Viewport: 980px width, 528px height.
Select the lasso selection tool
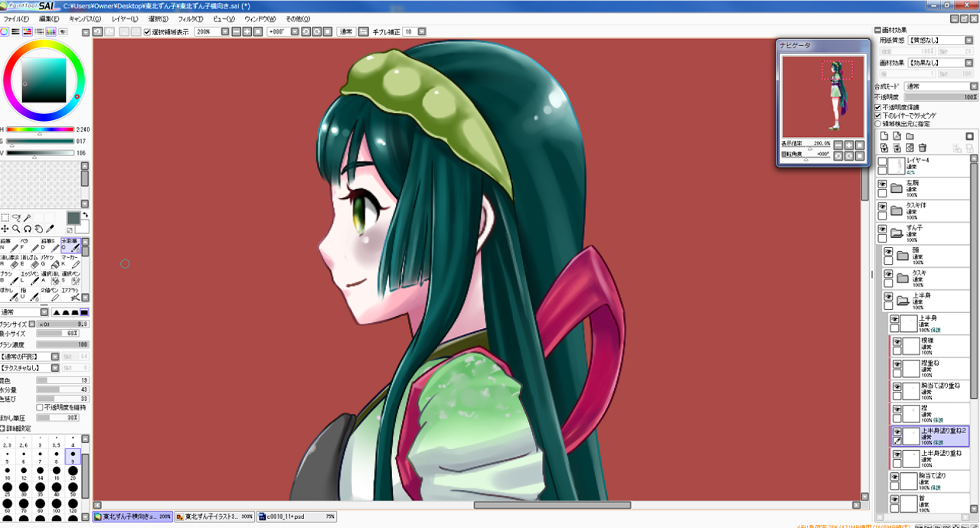(15, 218)
